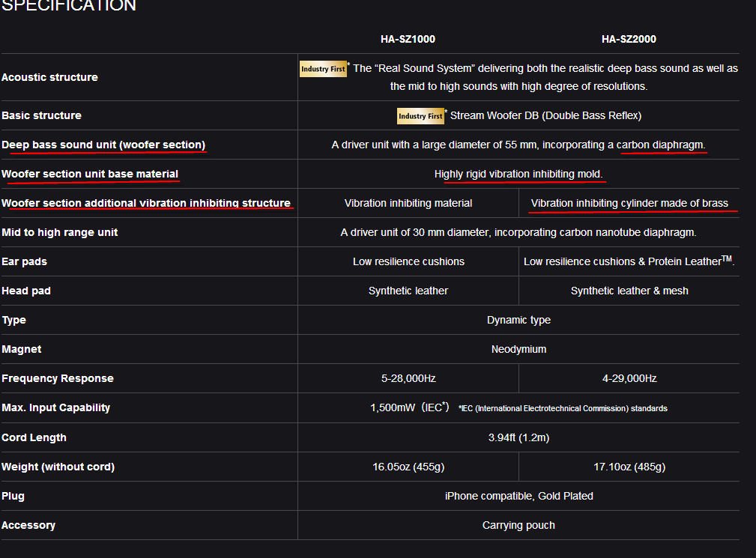This screenshot has width=756, height=558.
Task: Click the Frequency Response row label
Action: click(58, 378)
